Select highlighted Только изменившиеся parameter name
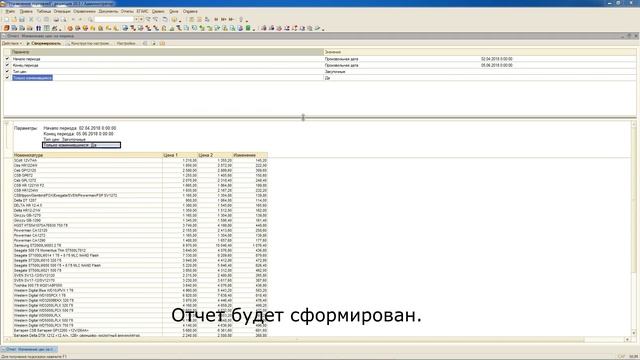 tap(32, 78)
